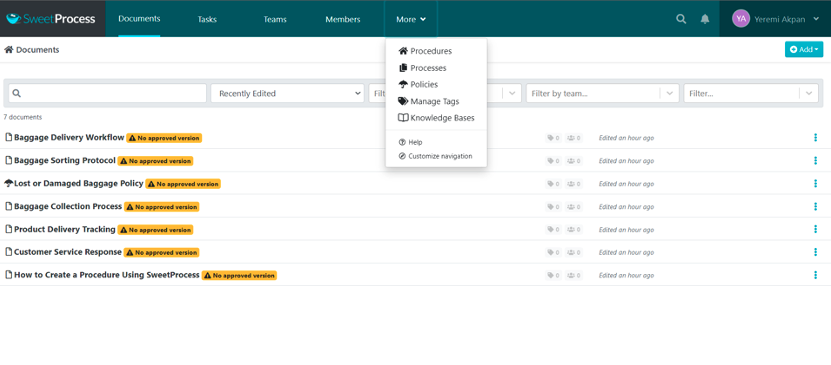Select Procedures from the More menu
831x365 pixels.
click(x=425, y=51)
